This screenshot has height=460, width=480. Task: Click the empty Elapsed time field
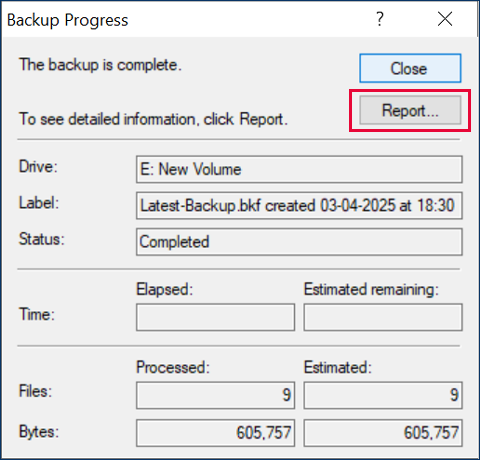click(x=215, y=317)
